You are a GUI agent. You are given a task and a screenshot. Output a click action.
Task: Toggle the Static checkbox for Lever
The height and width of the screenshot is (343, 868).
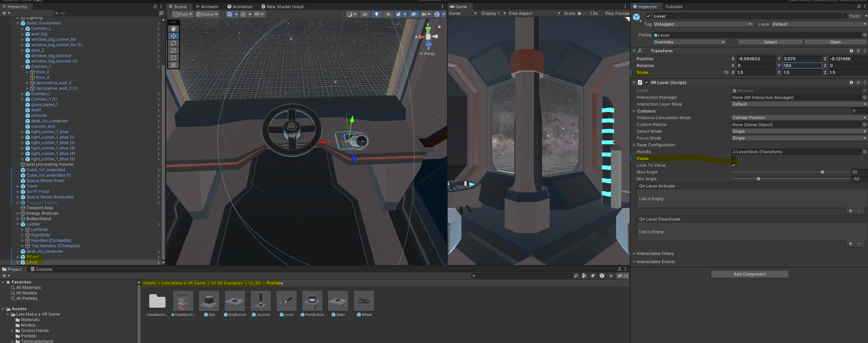pos(845,16)
